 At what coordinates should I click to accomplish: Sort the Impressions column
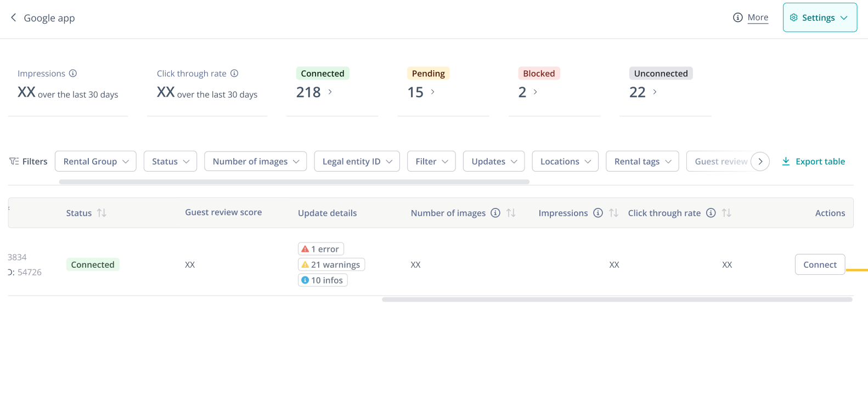point(613,213)
